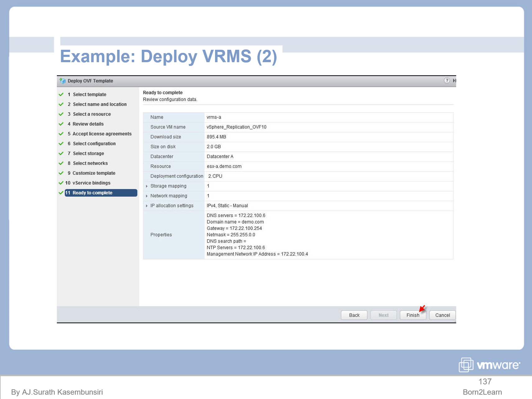Image resolution: width=532 pixels, height=399 pixels.
Task: Click the green checkmark beside vService bindings
Action: tap(61, 183)
